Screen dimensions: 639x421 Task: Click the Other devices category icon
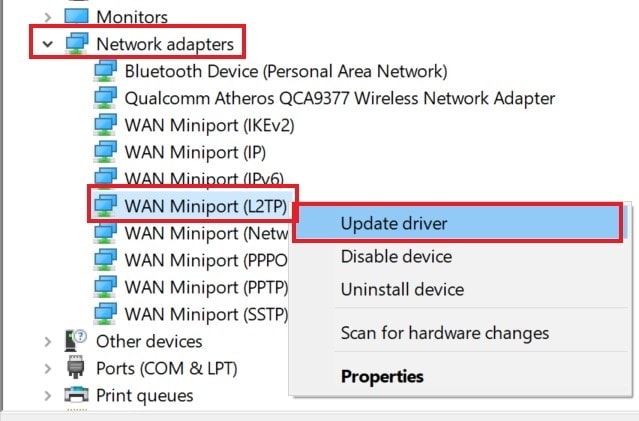pos(75,341)
